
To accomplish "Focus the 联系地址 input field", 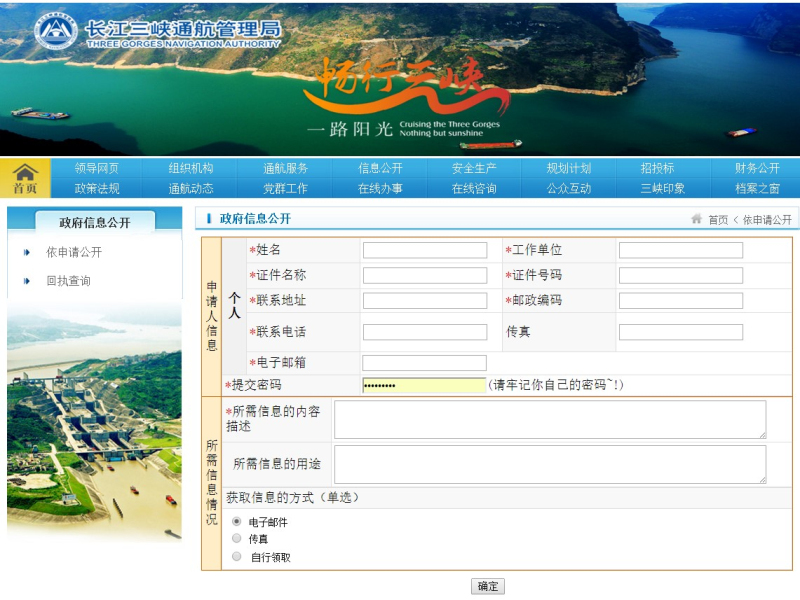I will (425, 301).
